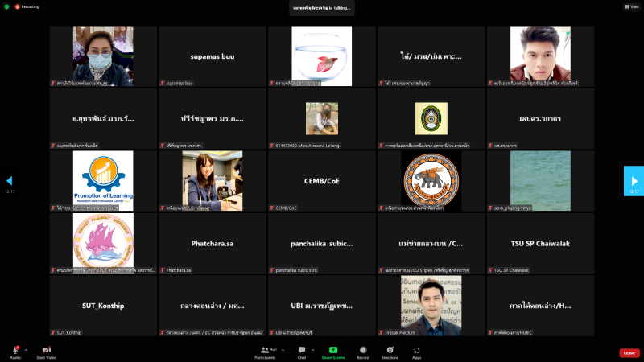
Task: Click the red Leave button
Action: 630,352
